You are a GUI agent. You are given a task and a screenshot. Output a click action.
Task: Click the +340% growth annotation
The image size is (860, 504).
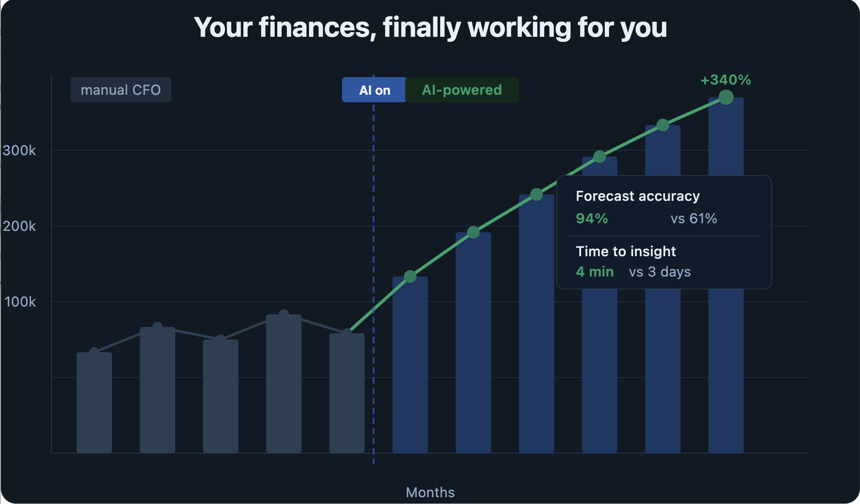pos(725,80)
